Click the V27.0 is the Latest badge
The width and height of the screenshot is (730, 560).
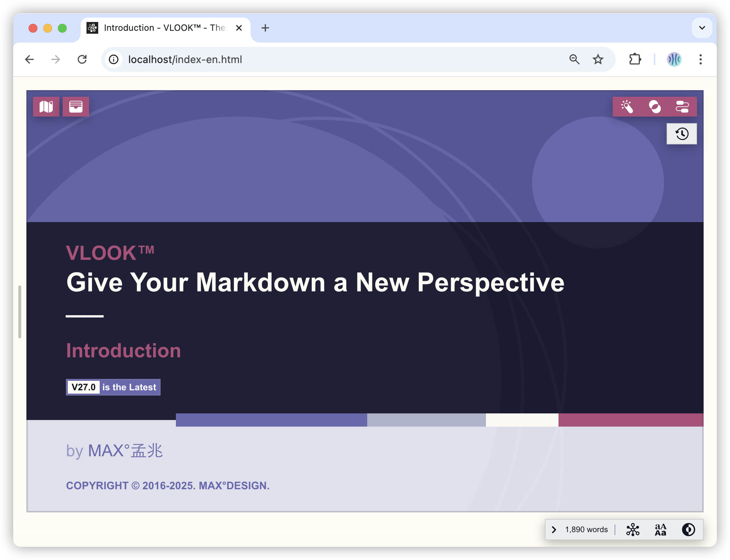[113, 387]
